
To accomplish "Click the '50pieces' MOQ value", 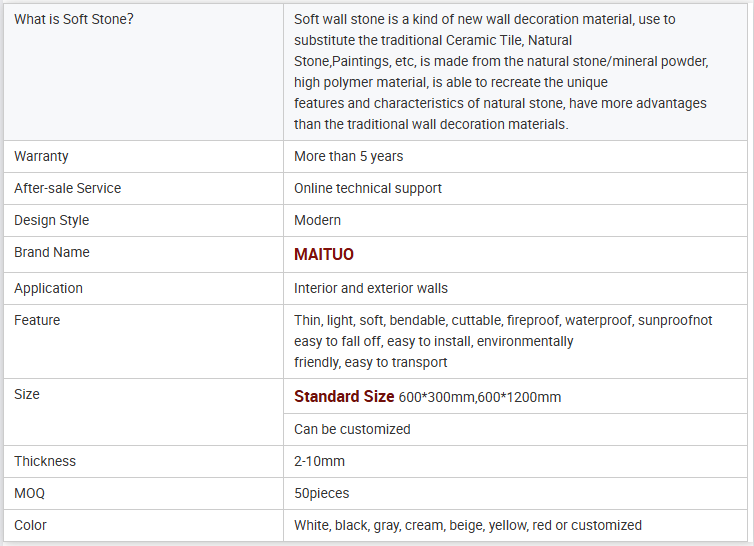I will [x=321, y=493].
